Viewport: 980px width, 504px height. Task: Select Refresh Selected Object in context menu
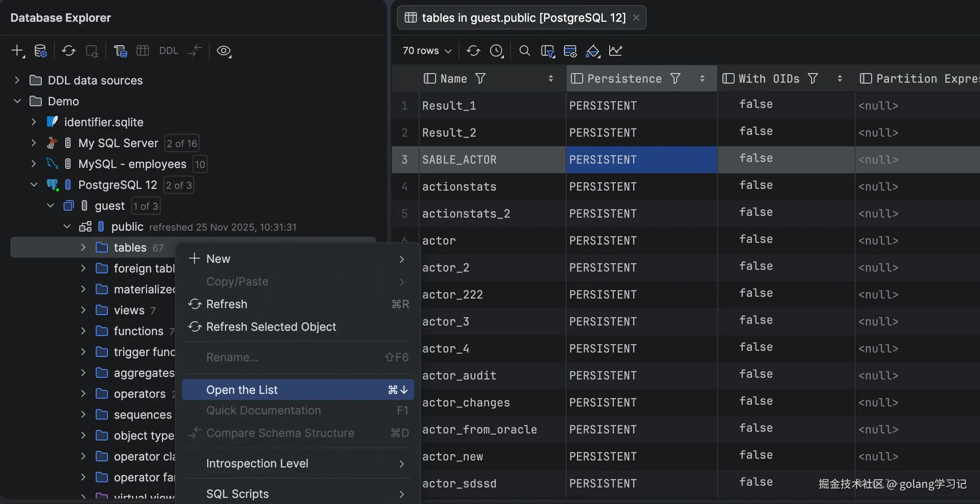pyautogui.click(x=271, y=327)
